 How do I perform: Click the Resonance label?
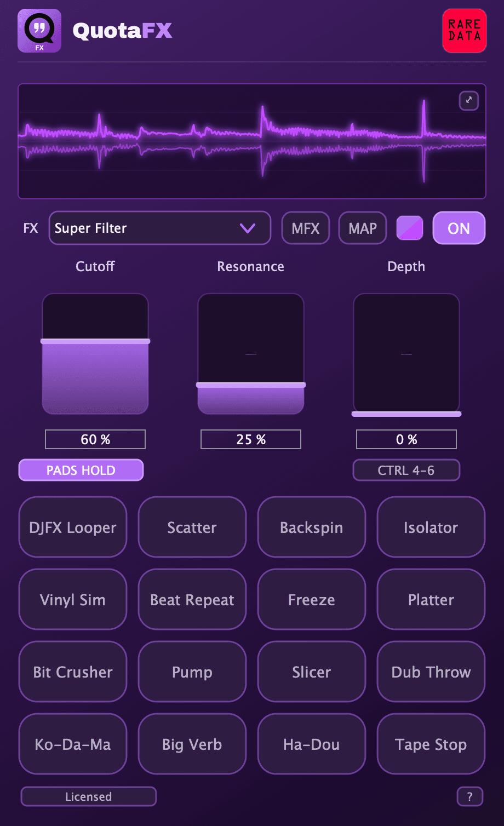251,266
